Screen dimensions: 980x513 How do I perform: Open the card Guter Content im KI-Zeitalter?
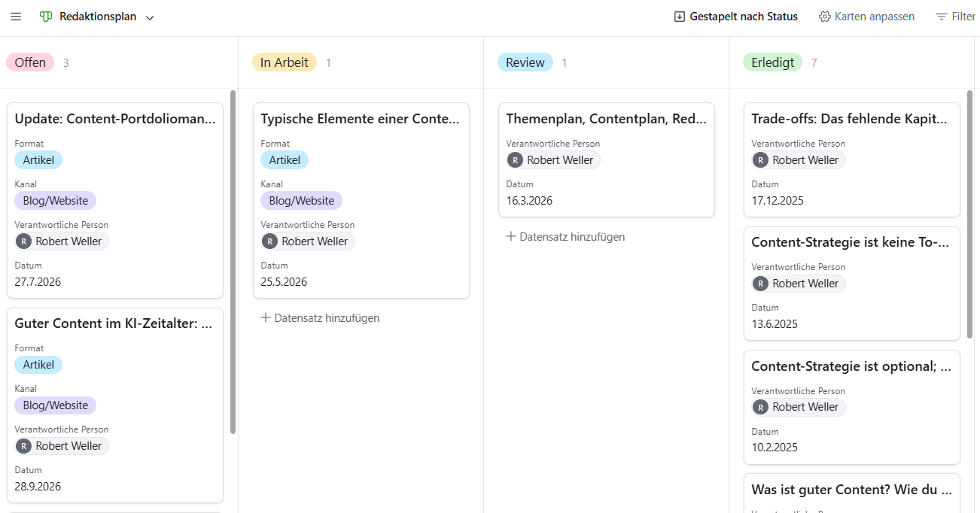[x=114, y=323]
